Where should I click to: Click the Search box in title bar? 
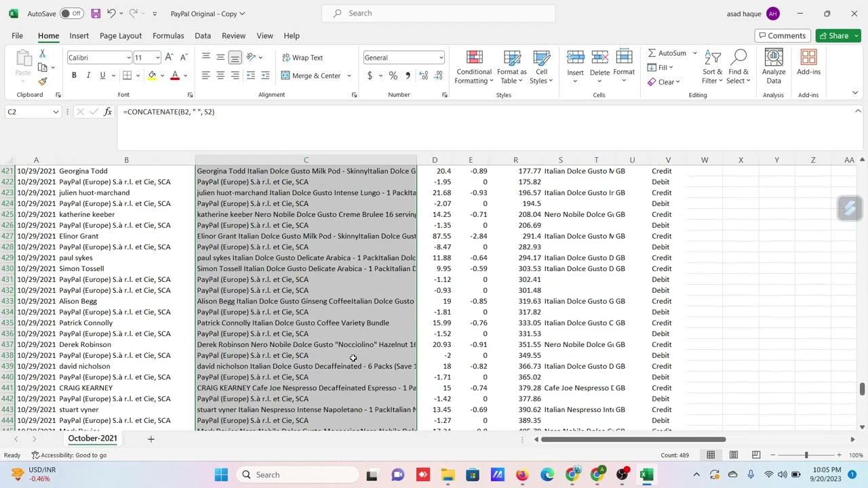click(x=439, y=14)
